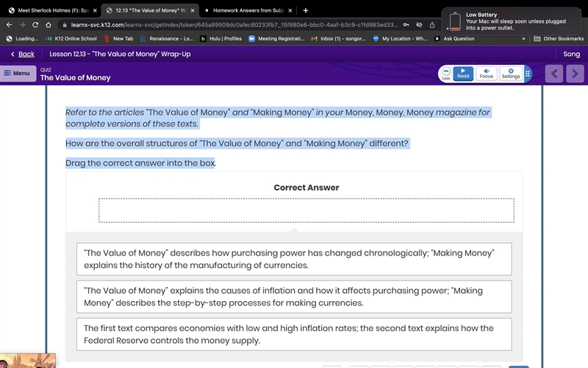588x368 pixels.
Task: Click the Low Battery notification
Action: 511,21
